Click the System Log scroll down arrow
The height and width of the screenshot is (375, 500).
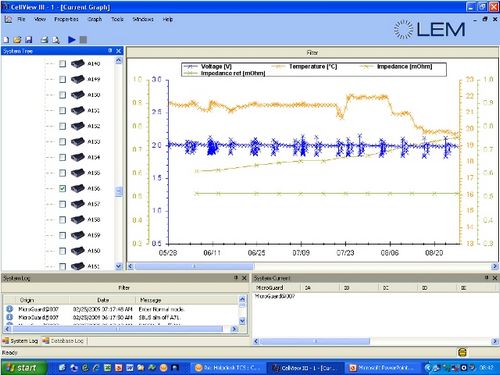(x=242, y=321)
